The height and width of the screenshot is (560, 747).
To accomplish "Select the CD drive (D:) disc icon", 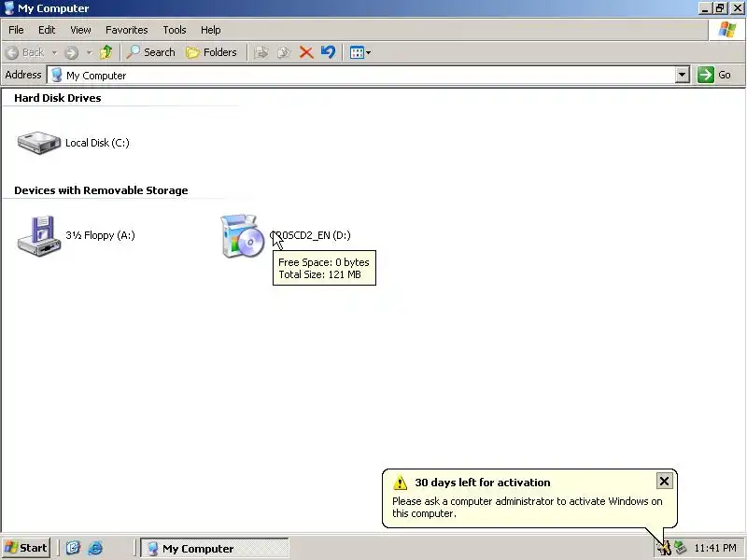I will [x=243, y=236].
